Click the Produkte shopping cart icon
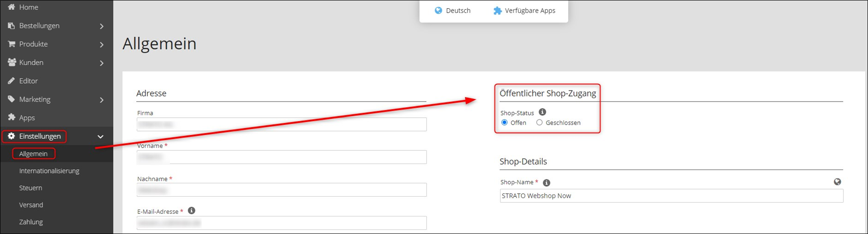The width and height of the screenshot is (868, 234). pyautogui.click(x=12, y=44)
